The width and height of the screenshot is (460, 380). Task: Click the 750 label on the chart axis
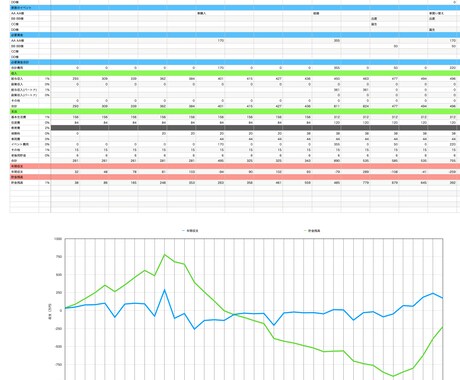(x=59, y=257)
